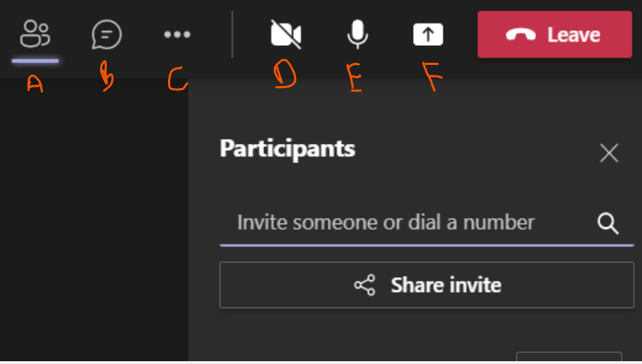Click the handwritten orange letter D
This screenshot has width=642, height=364.
pyautogui.click(x=285, y=73)
